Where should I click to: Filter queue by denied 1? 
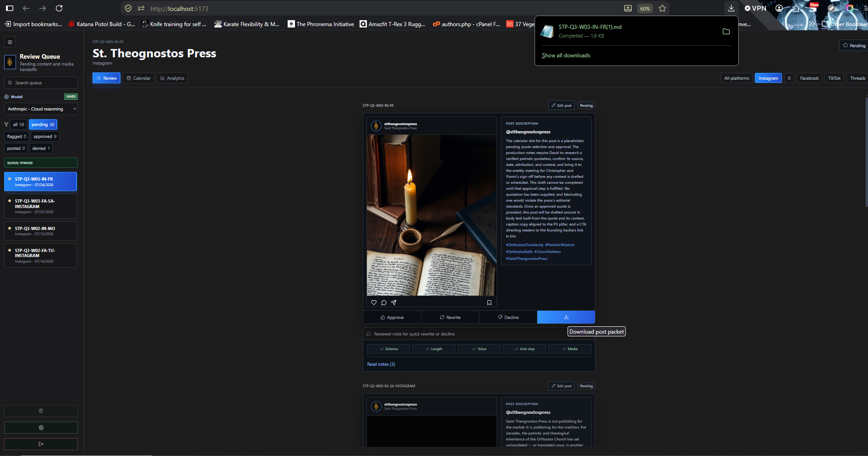(41, 148)
